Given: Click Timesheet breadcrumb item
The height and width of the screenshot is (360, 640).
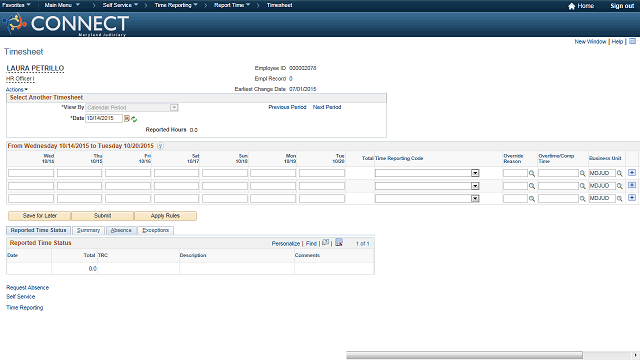Looking at the screenshot, I should (x=280, y=5).
